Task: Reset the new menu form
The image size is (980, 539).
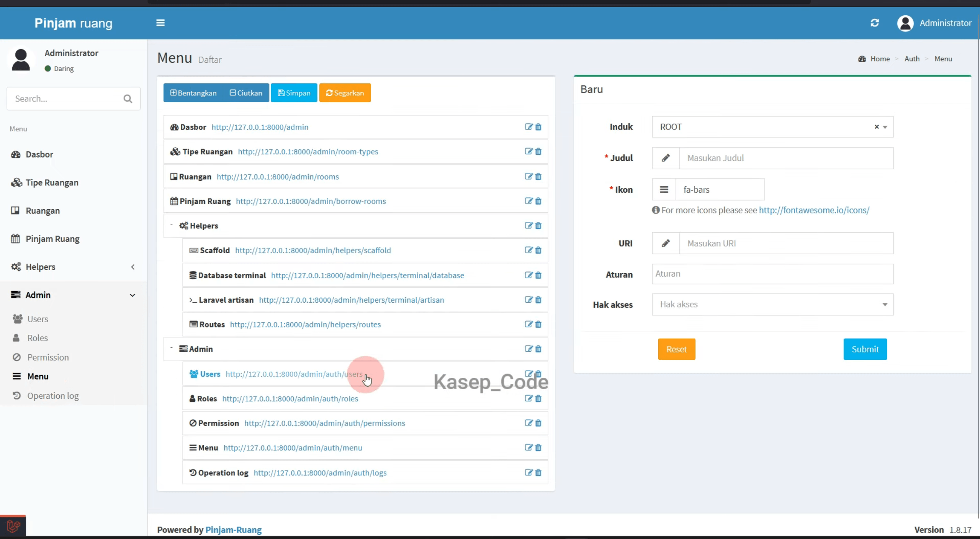Action: pyautogui.click(x=677, y=349)
